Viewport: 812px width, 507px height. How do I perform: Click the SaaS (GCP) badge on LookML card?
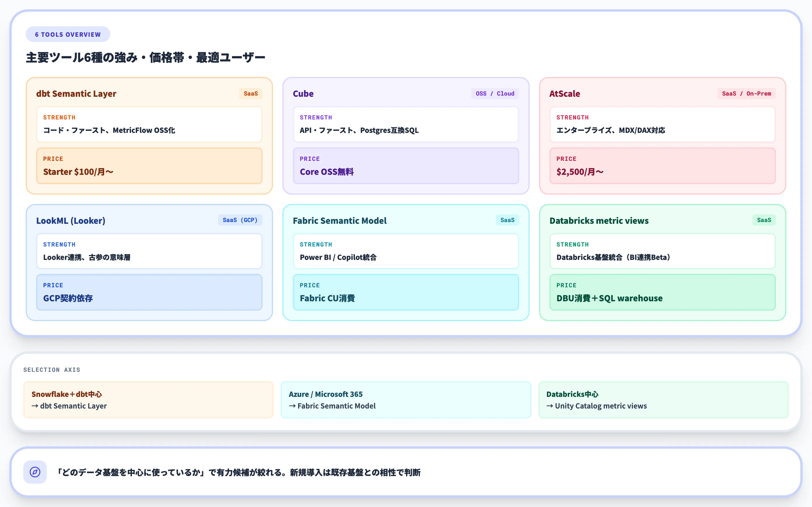240,220
